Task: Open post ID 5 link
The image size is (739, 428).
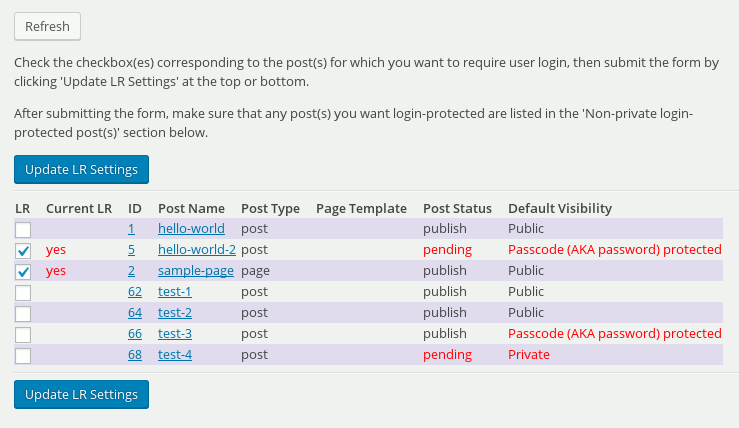Action: coord(131,250)
